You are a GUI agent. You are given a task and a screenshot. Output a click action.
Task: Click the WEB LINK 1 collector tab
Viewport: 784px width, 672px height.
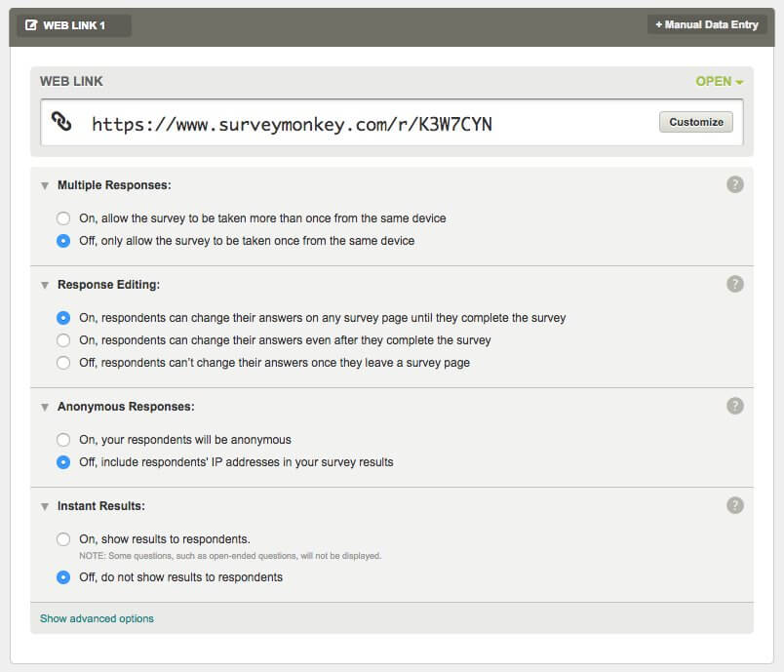coord(74,25)
